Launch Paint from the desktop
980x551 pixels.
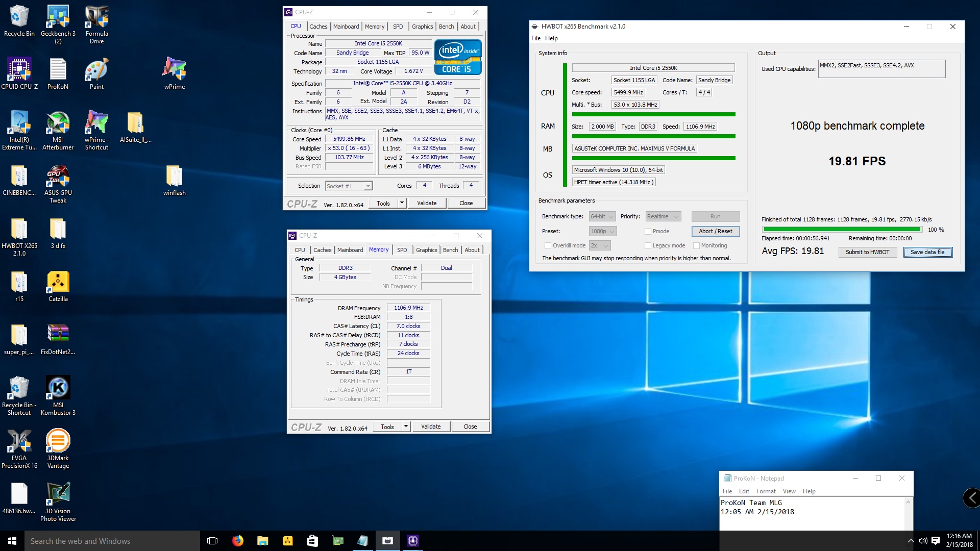tap(96, 74)
